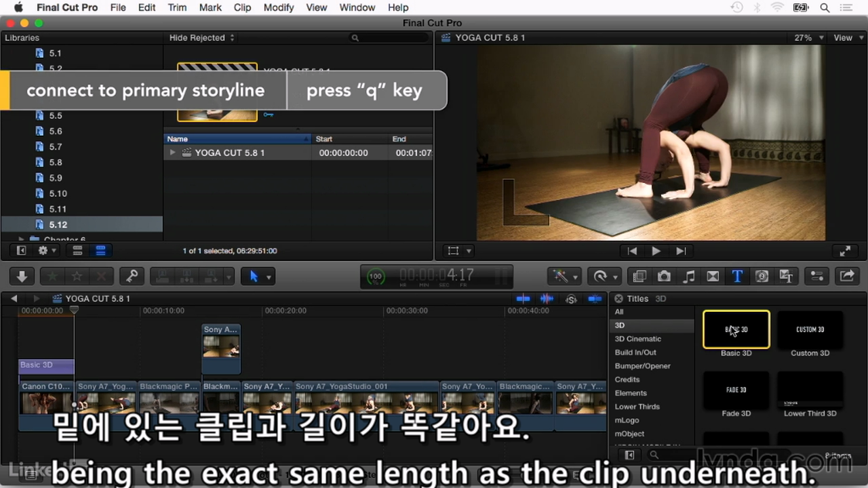The image size is (868, 488).
Task: Click the Share export icon
Action: (847, 276)
